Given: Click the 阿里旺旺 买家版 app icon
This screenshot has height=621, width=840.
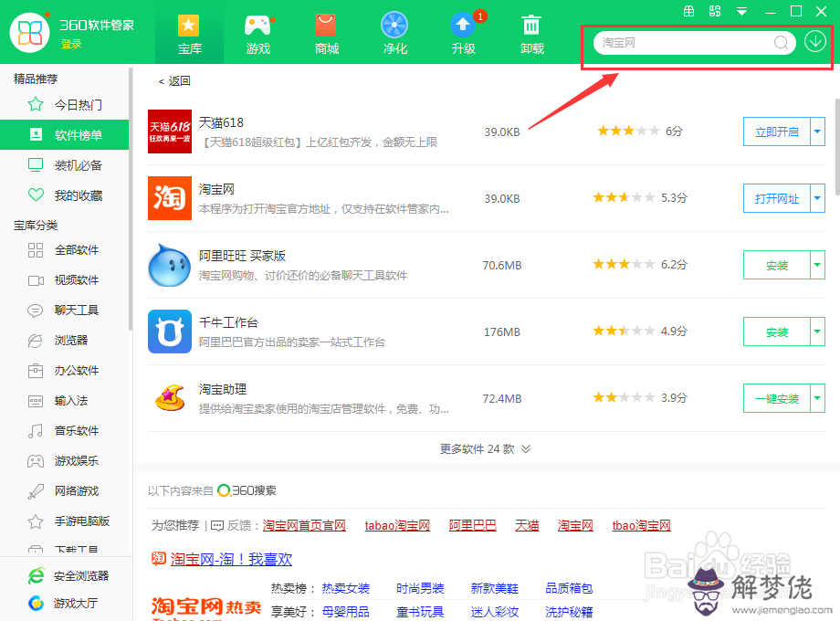Looking at the screenshot, I should (x=170, y=265).
